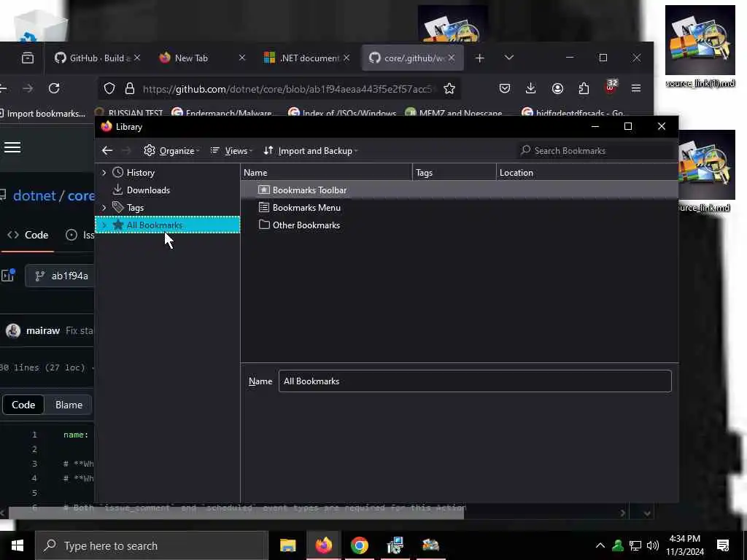Screen dimensions: 747x560
Task: Open the GitHub hamburger navigation menu
Action: coord(12,147)
